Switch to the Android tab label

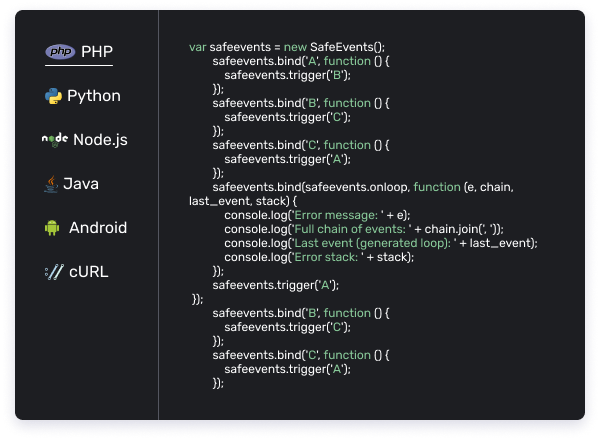point(98,228)
